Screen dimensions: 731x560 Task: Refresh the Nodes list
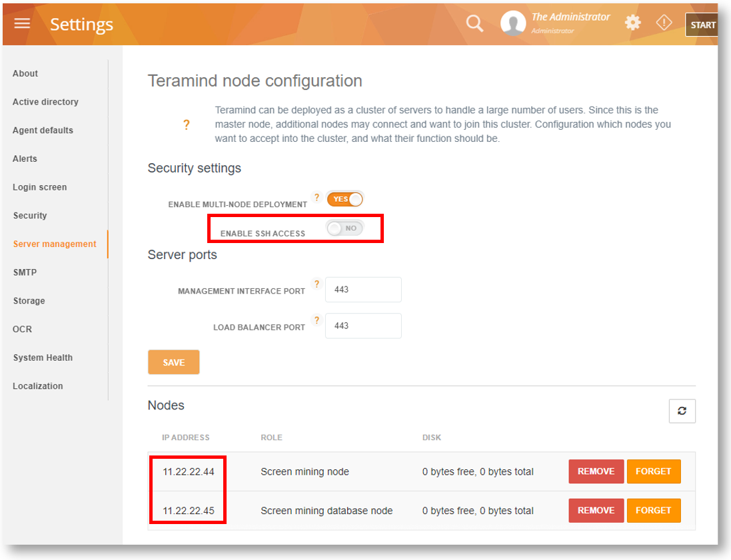[682, 411]
